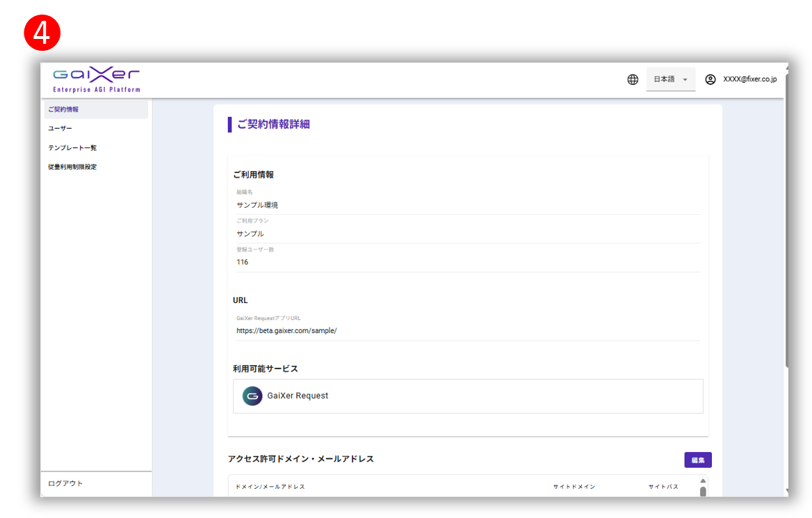The image size is (812, 518).
Task: Click the GaiXer Request app URL field
Action: pos(466,331)
